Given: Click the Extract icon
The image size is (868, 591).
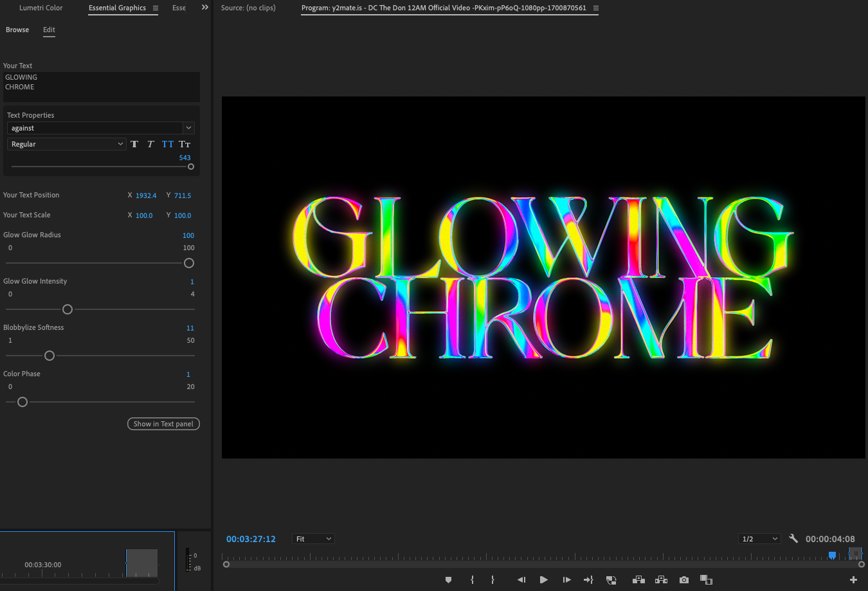Looking at the screenshot, I should (x=661, y=580).
